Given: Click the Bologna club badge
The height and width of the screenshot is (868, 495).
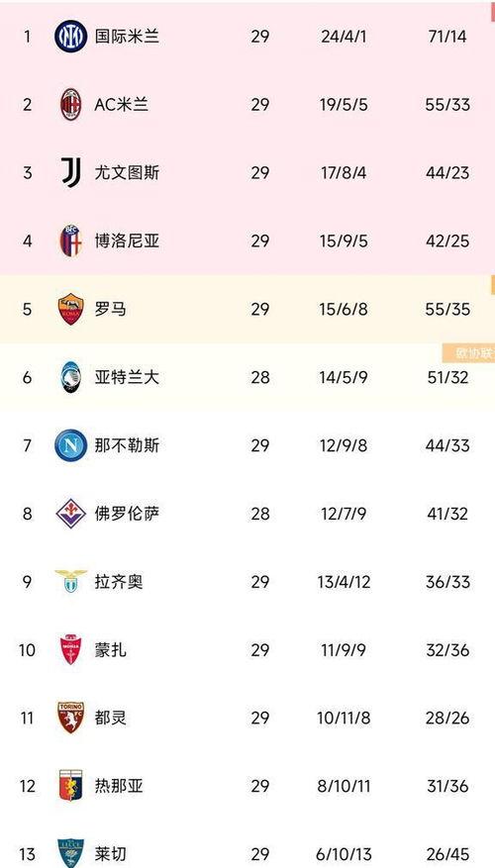Looking at the screenshot, I should click(71, 241).
